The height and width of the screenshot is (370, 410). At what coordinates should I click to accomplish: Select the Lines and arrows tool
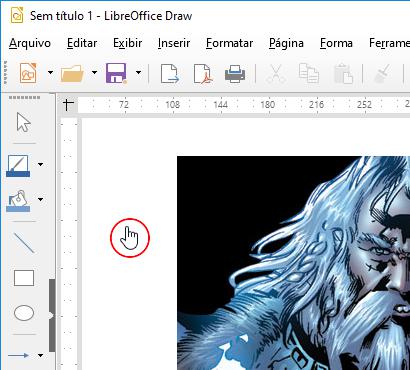click(18, 356)
